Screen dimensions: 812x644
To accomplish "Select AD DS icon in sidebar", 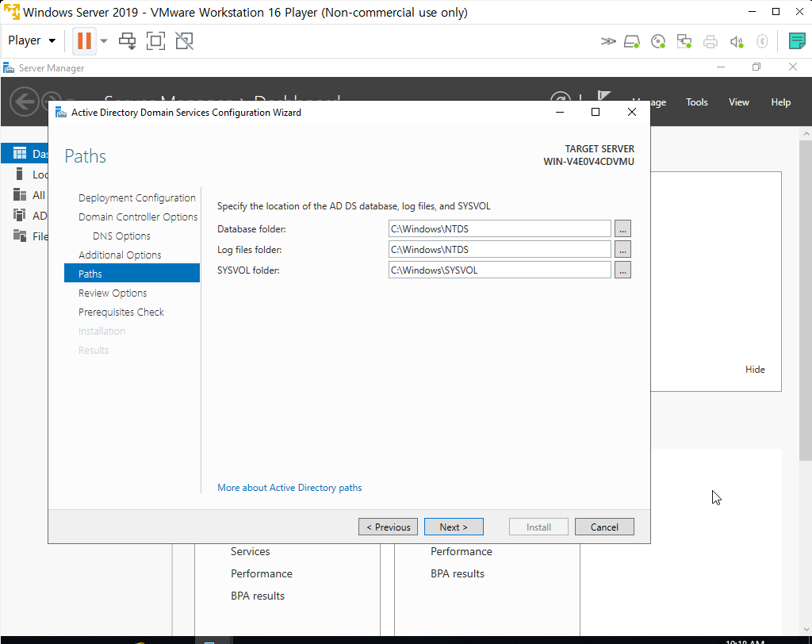I will 20,215.
